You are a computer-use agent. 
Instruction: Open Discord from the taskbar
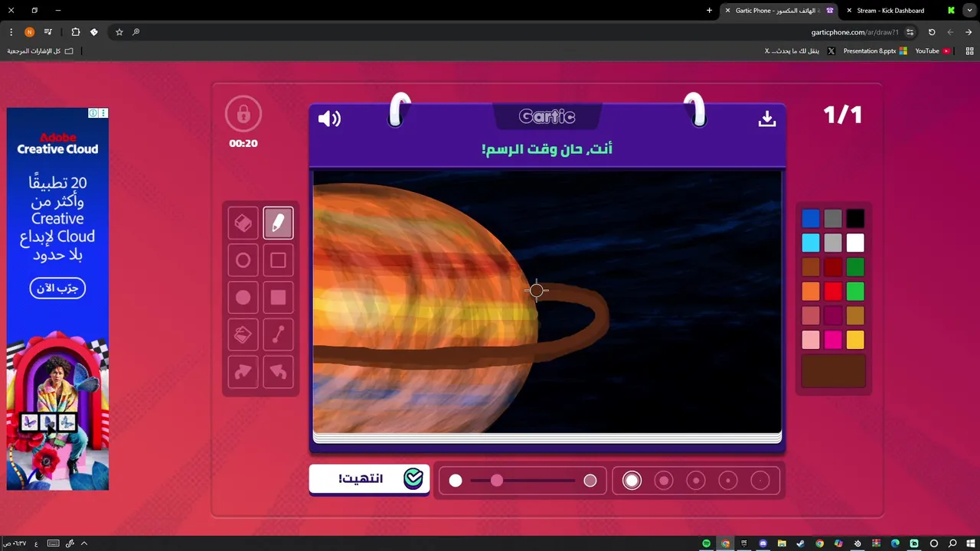(763, 543)
